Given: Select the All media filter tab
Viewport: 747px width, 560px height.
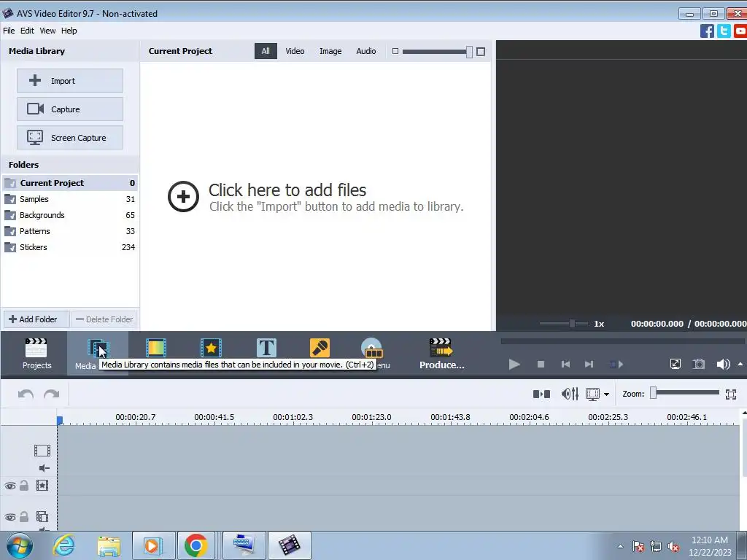Looking at the screenshot, I should point(266,51).
